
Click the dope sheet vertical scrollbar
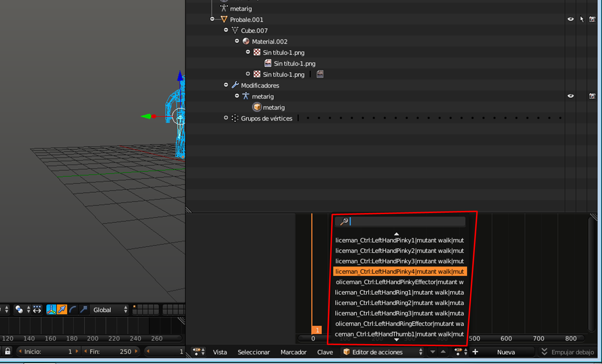point(592,274)
